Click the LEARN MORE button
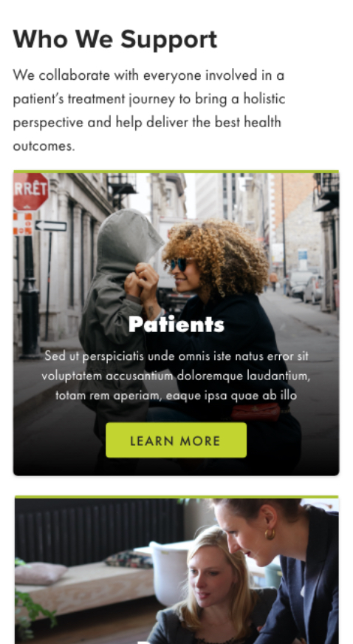The height and width of the screenshot is (644, 353). (x=176, y=440)
